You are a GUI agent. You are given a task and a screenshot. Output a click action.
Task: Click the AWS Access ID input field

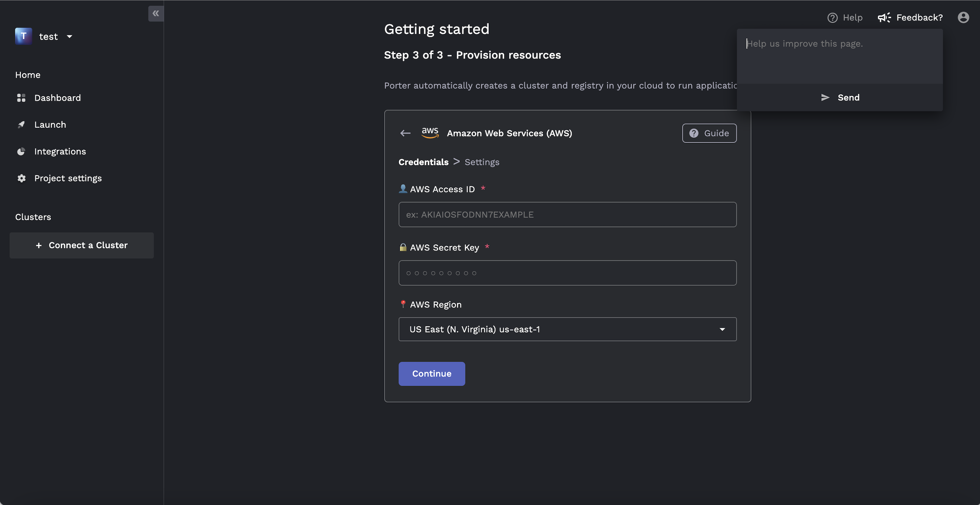click(567, 214)
